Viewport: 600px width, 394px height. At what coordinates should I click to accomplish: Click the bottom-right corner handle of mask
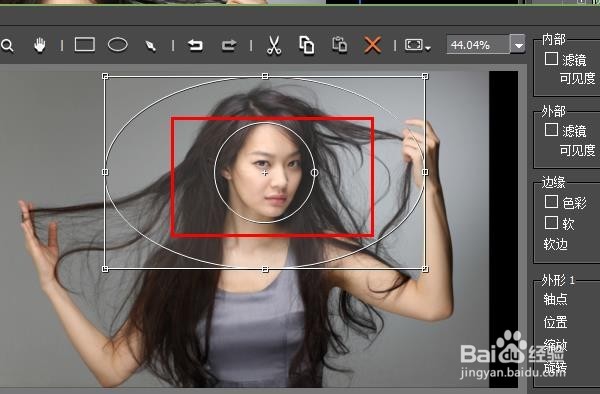click(425, 269)
